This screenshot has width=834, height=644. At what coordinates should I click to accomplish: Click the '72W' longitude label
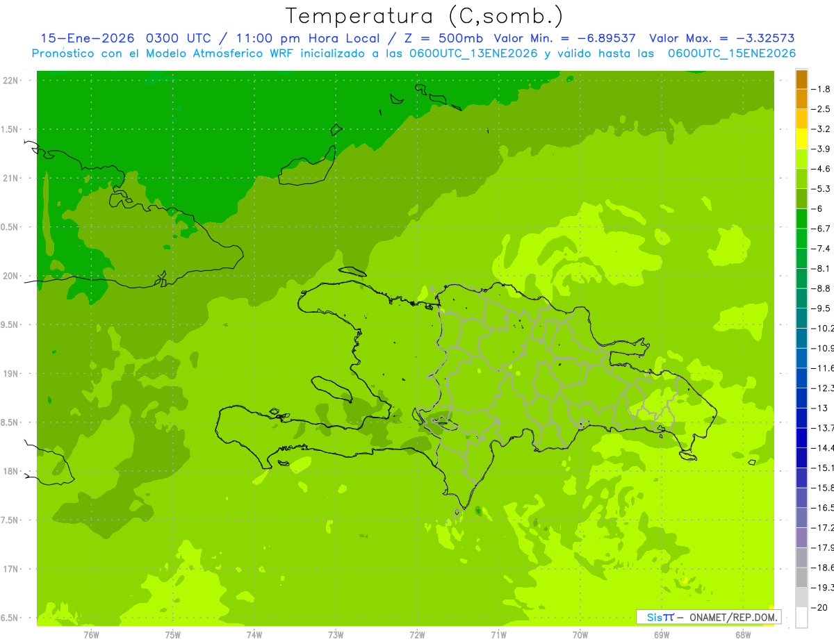click(x=417, y=634)
